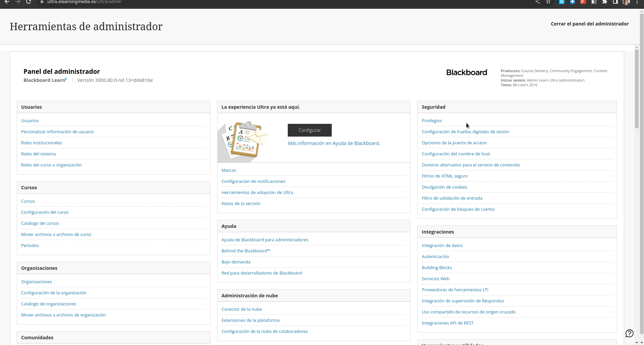
Task: Open Conector de la nube
Action: (x=241, y=309)
